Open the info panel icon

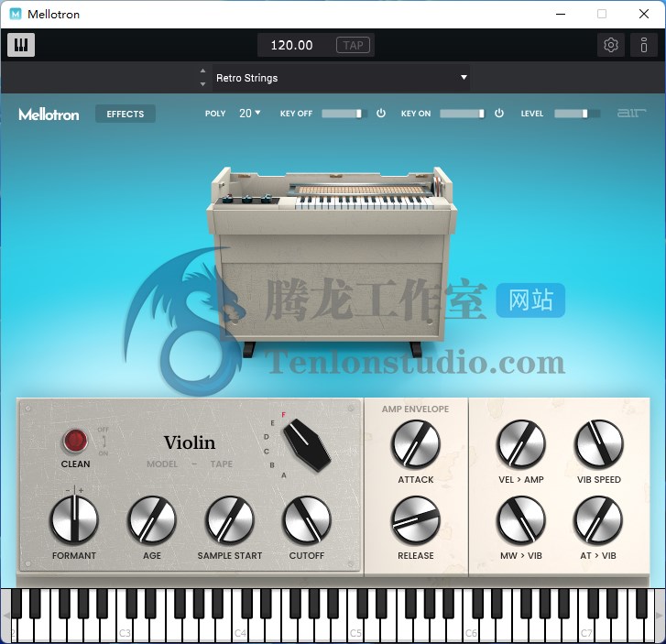(643, 45)
